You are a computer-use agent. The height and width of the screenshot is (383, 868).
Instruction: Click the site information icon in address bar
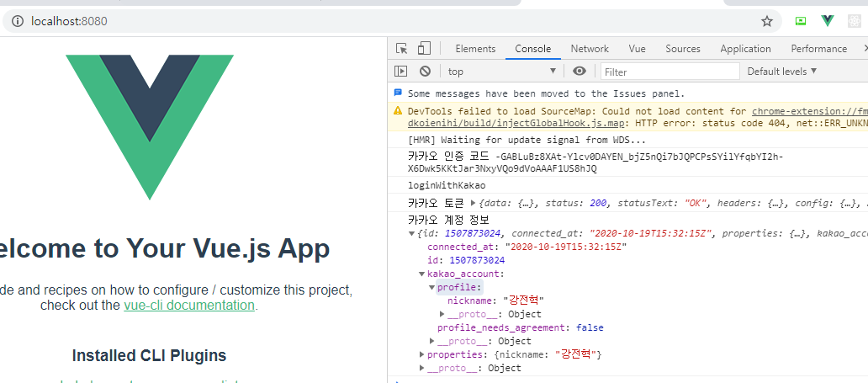19,22
